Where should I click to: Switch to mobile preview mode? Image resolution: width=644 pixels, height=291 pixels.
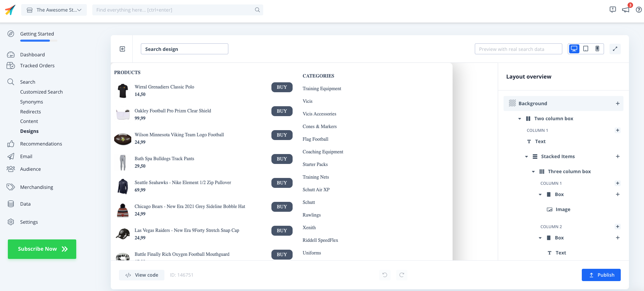pos(597,49)
